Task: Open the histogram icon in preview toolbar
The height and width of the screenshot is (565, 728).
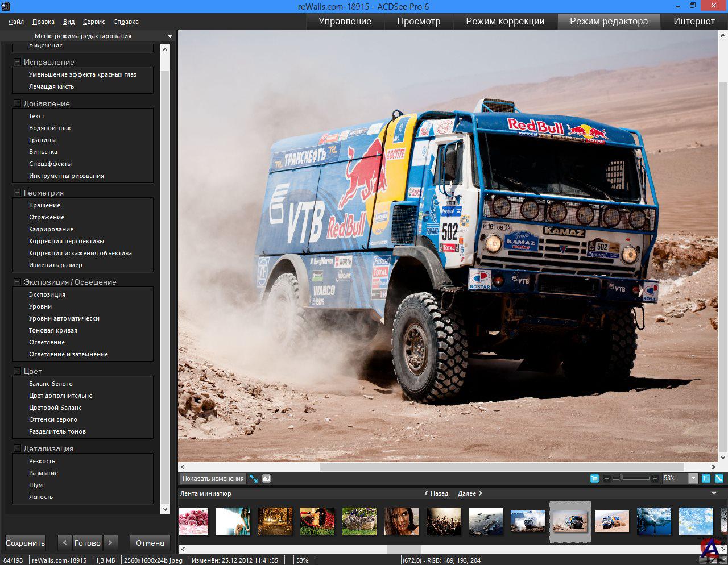Action: [x=266, y=479]
